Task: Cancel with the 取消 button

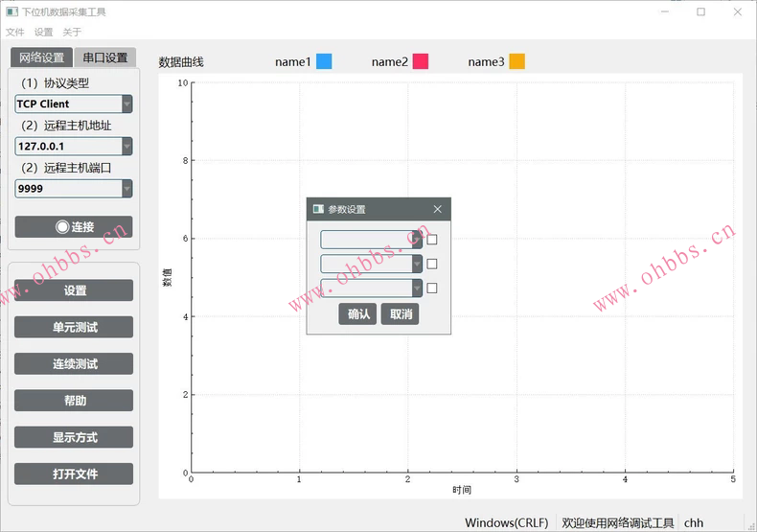Action: point(400,314)
